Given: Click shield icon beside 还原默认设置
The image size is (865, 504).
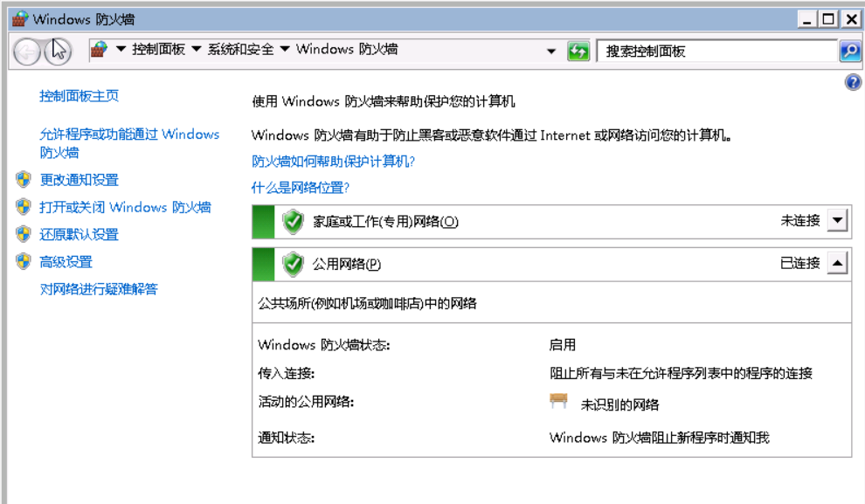Looking at the screenshot, I should coord(24,234).
